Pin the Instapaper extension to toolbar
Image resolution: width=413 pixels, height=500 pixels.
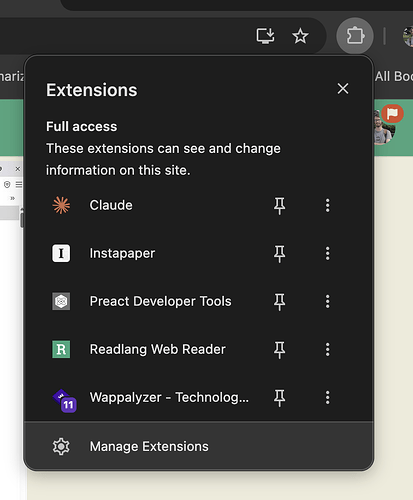pyautogui.click(x=279, y=254)
